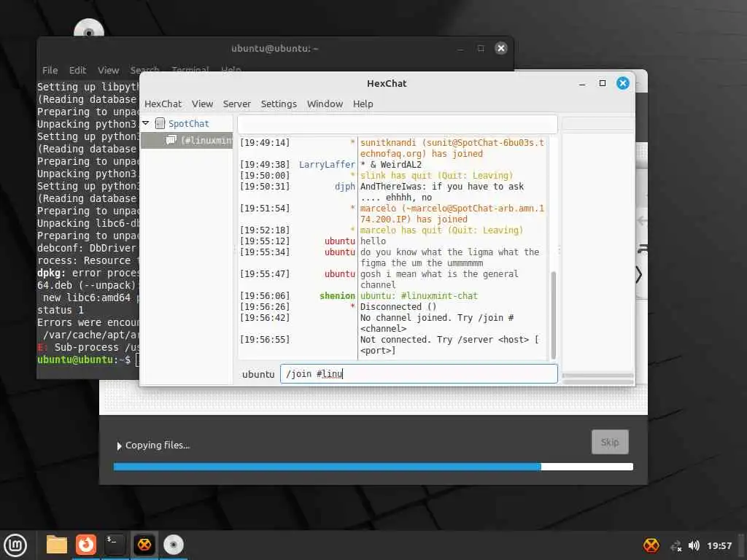This screenshot has width=747, height=560.
Task: Open the Window menu in HexChat
Action: (x=325, y=104)
